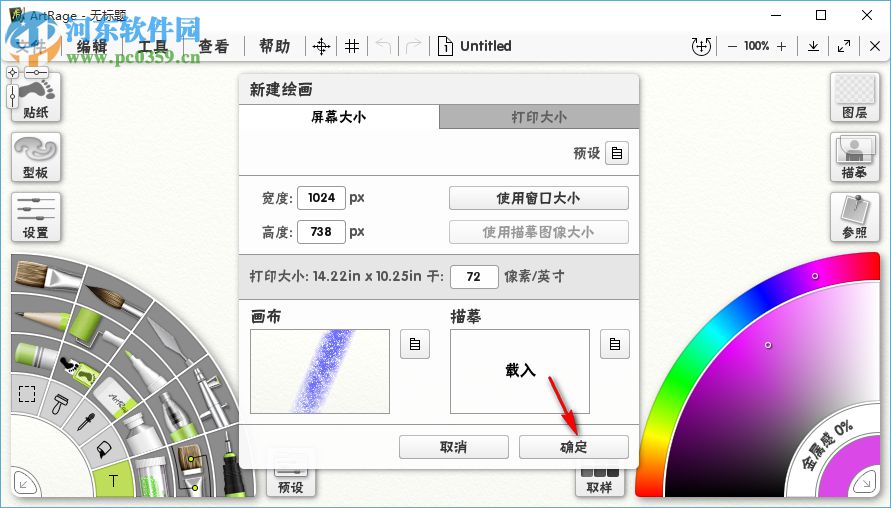Open the 设置 settings panel
Screen dimensions: 891x508
point(36,217)
